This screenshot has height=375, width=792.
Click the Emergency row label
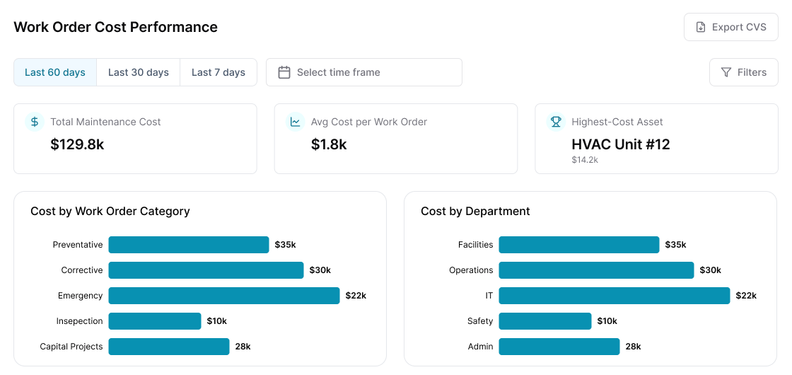tap(80, 296)
